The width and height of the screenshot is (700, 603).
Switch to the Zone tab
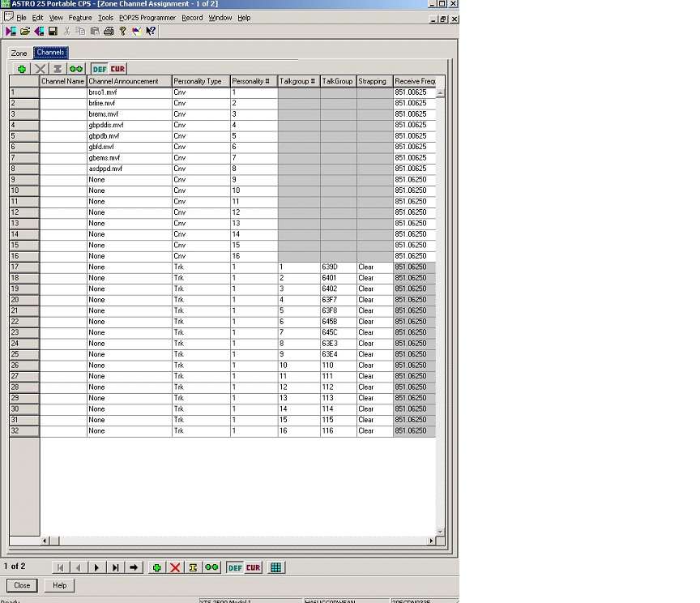(x=19, y=53)
